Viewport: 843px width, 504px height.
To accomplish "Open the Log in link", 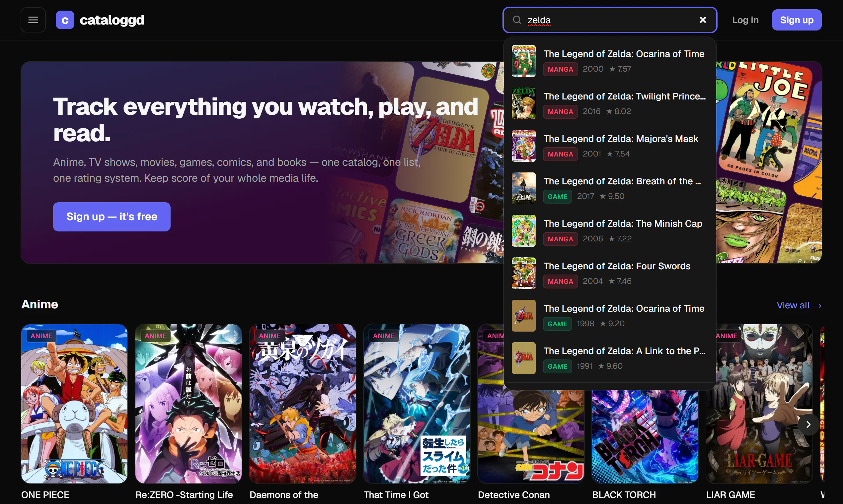I will (745, 20).
